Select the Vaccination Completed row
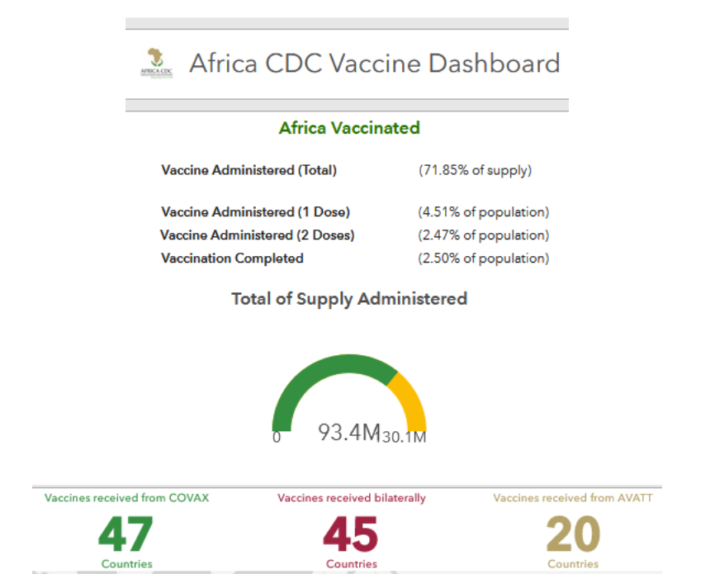The width and height of the screenshot is (710, 588). 233,258
